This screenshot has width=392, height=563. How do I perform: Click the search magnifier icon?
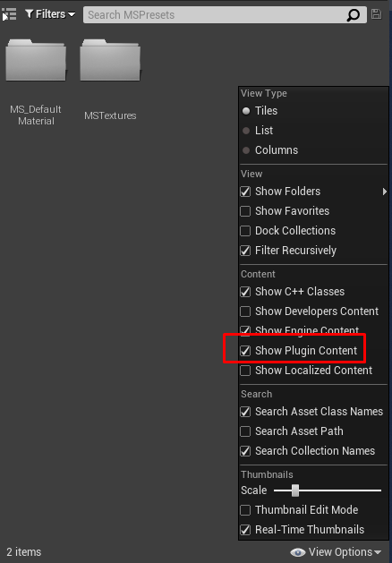tap(353, 15)
